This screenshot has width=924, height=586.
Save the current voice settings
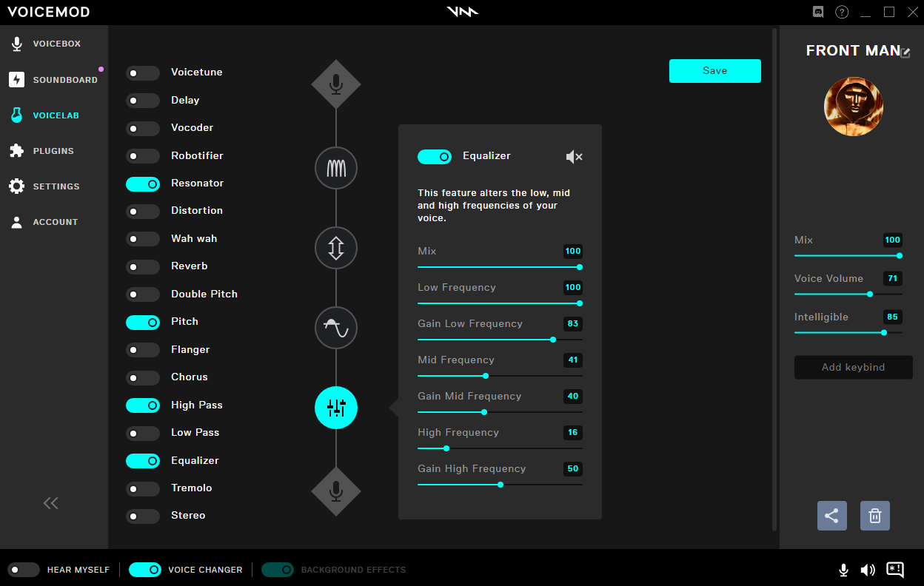tap(714, 70)
